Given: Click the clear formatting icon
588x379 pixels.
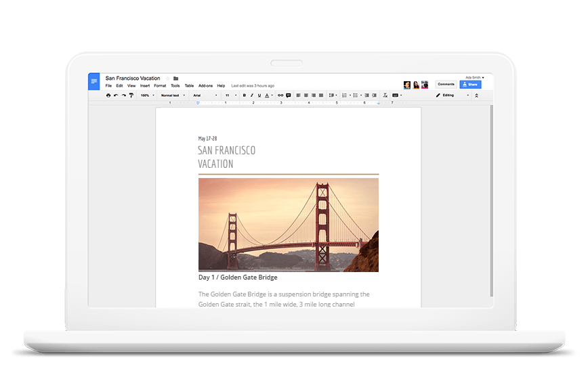Looking at the screenshot, I should coord(386,95).
